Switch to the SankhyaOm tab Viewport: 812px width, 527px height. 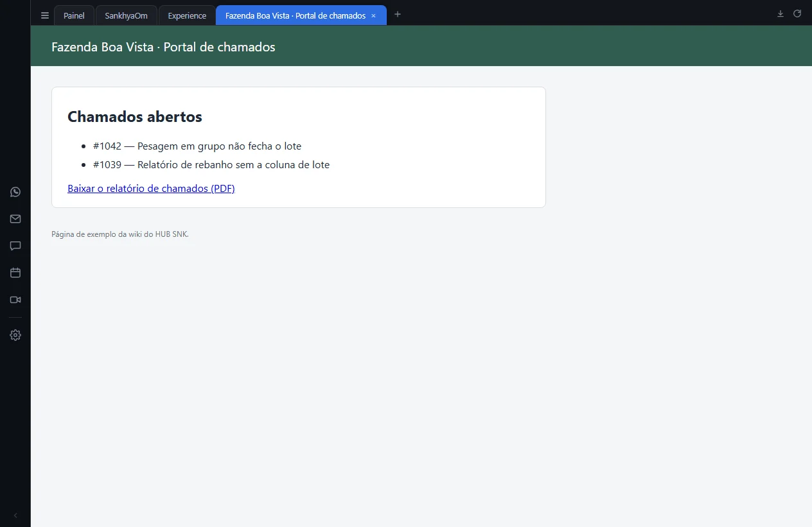coord(127,15)
